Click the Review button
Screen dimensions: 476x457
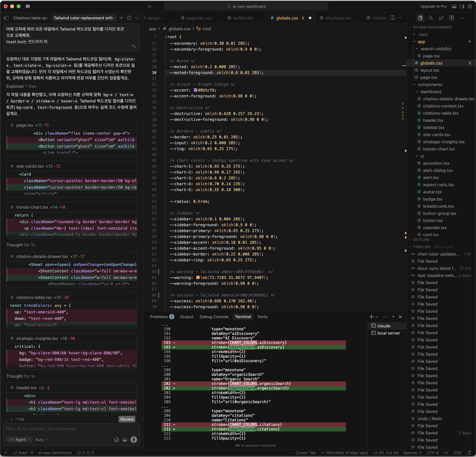pos(127,419)
